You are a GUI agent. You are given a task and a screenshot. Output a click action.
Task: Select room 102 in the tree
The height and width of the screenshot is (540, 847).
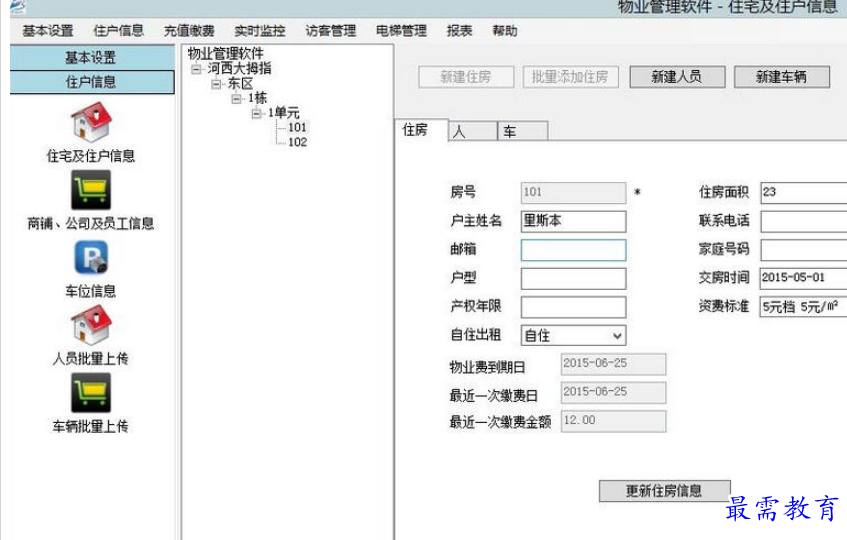297,142
